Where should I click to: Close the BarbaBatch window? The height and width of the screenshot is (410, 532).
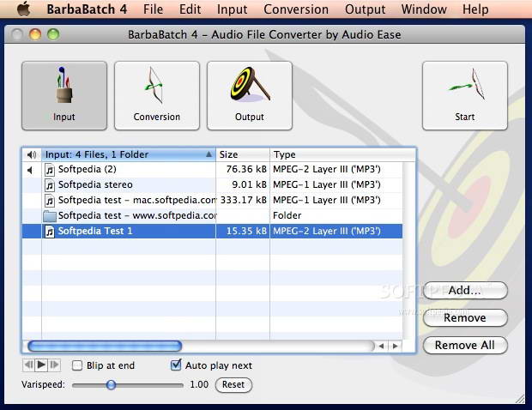[17, 34]
